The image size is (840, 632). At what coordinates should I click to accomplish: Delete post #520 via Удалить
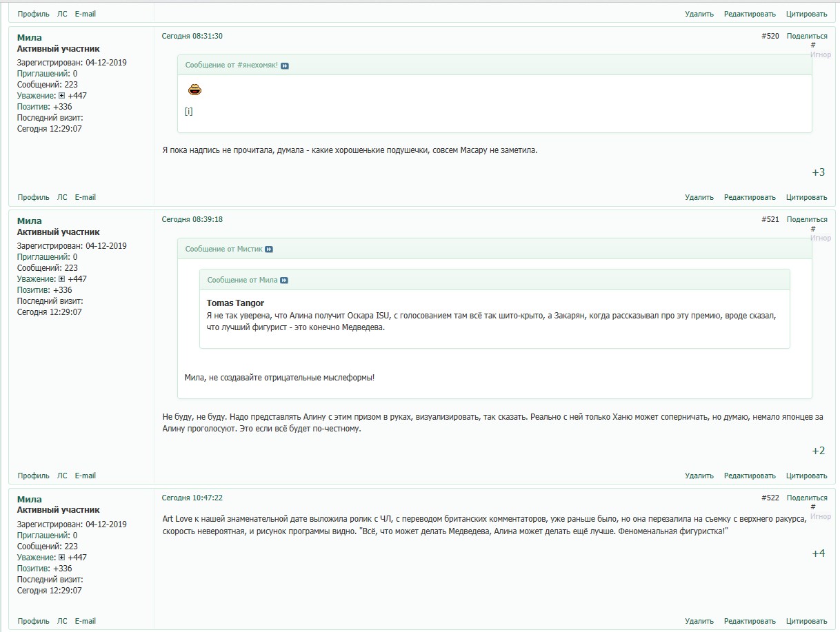(x=699, y=197)
